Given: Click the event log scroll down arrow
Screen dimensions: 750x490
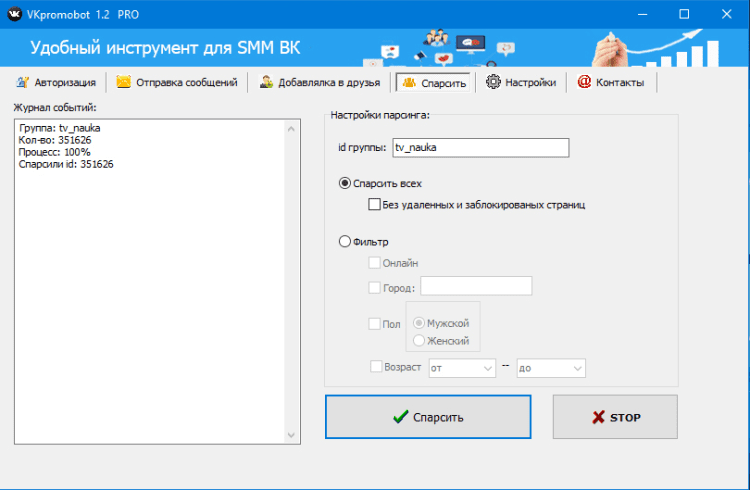Looking at the screenshot, I should [x=292, y=435].
